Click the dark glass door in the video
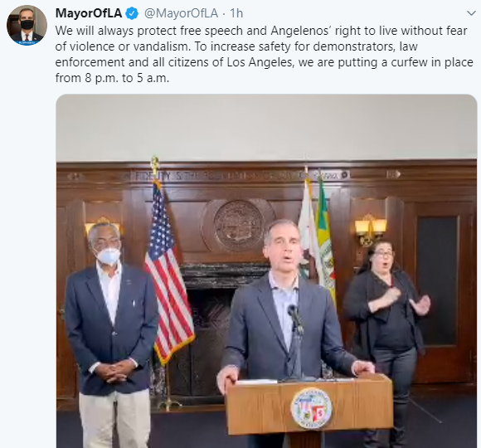Viewport: 481px width, 448px height. pos(439,280)
